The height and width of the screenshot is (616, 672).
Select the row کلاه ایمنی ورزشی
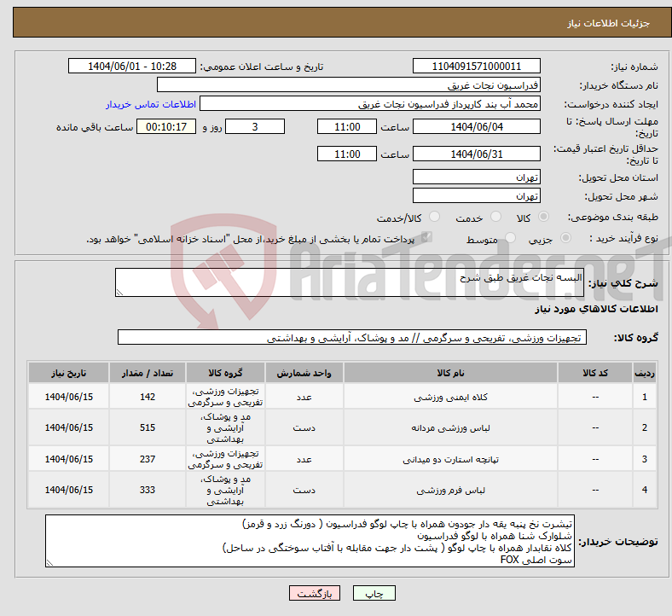pos(343,397)
